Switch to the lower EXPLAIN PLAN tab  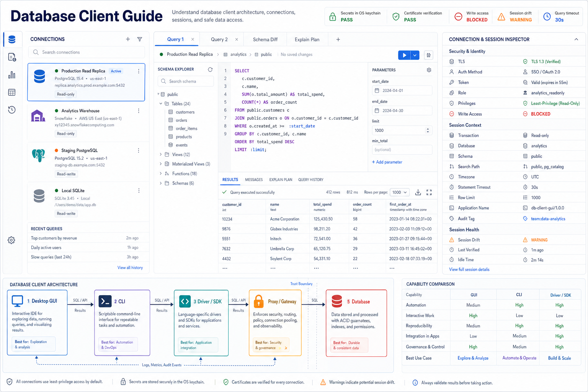[281, 180]
